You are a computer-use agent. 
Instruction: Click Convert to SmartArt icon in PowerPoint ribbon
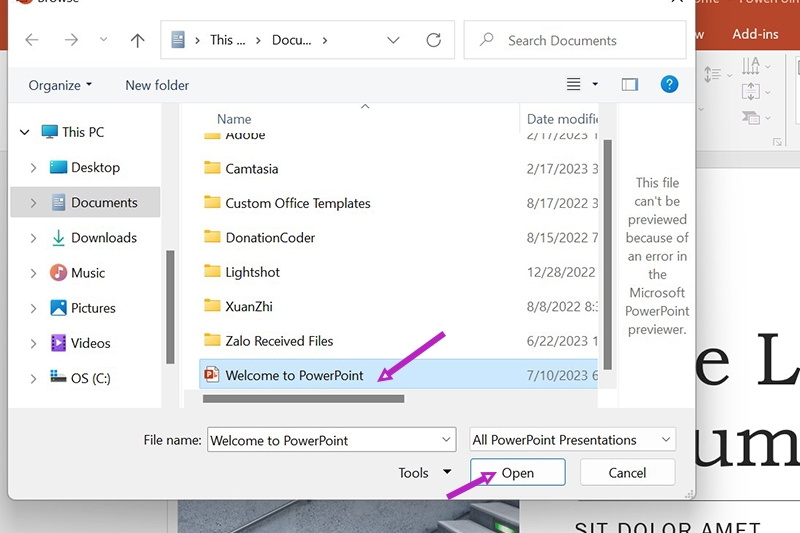(x=751, y=118)
